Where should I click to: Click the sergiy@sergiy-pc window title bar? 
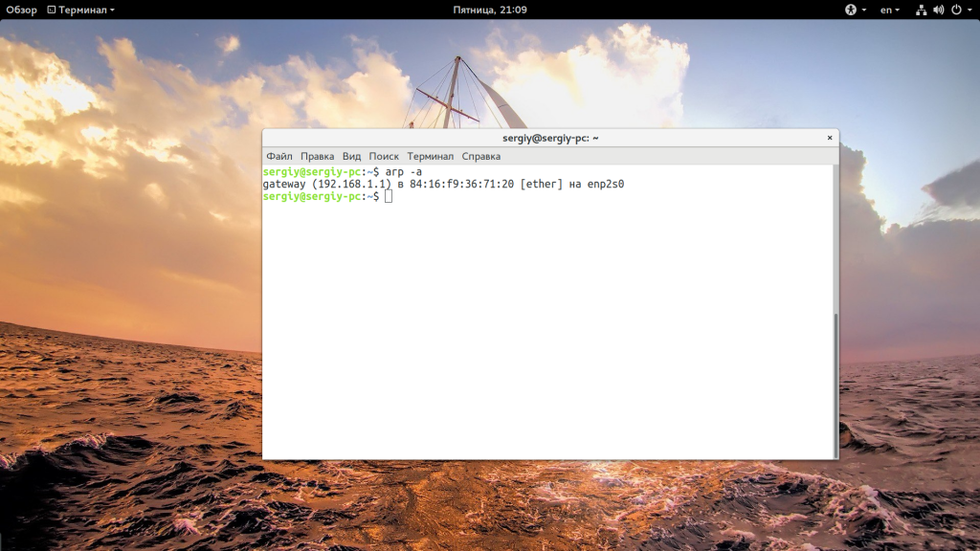click(x=550, y=138)
